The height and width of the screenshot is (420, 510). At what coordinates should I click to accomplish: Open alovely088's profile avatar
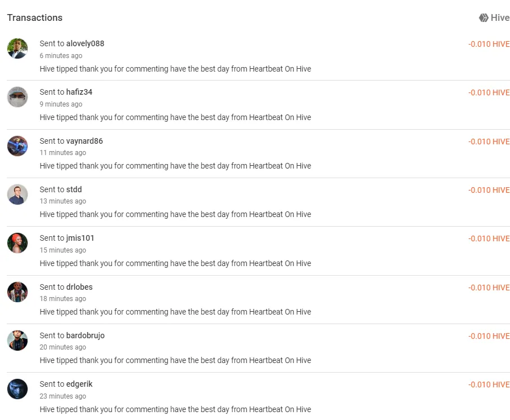click(x=17, y=48)
